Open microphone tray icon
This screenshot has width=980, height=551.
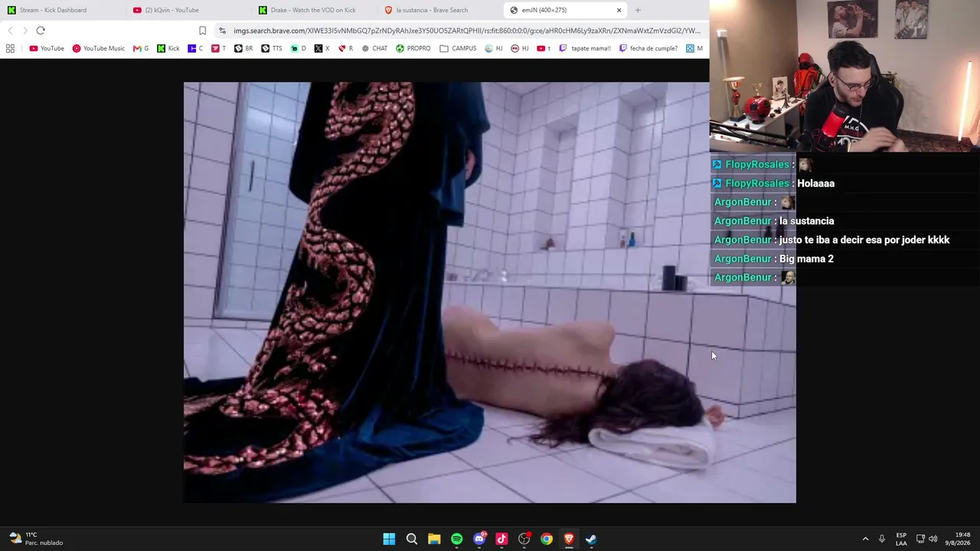pyautogui.click(x=882, y=539)
